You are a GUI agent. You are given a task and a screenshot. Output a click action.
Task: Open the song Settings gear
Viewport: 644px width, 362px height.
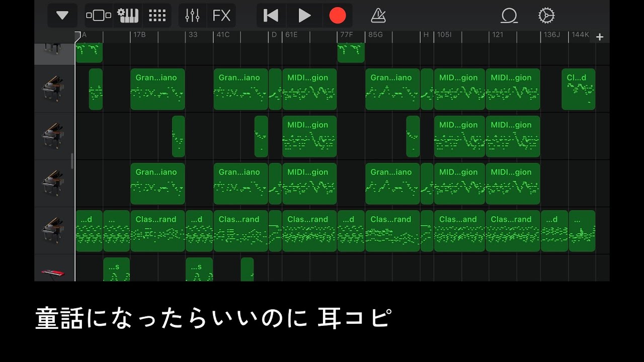point(546,16)
